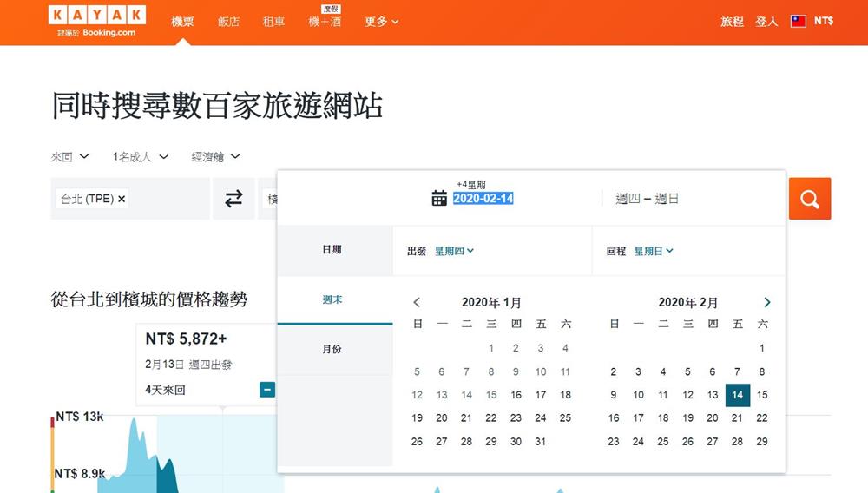Click the Taiwan flag icon
The width and height of the screenshot is (868, 493).
[x=798, y=21]
